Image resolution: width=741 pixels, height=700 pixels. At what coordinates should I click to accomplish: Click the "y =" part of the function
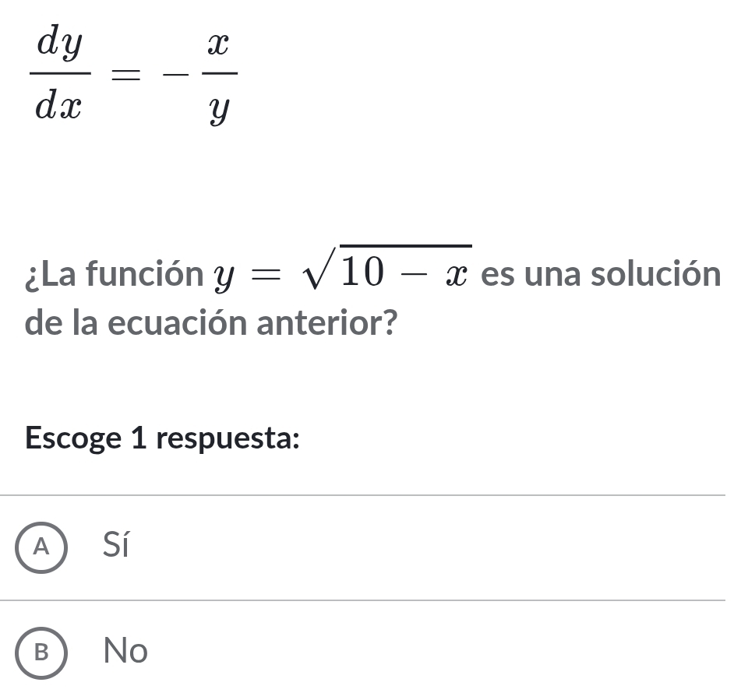point(246,276)
